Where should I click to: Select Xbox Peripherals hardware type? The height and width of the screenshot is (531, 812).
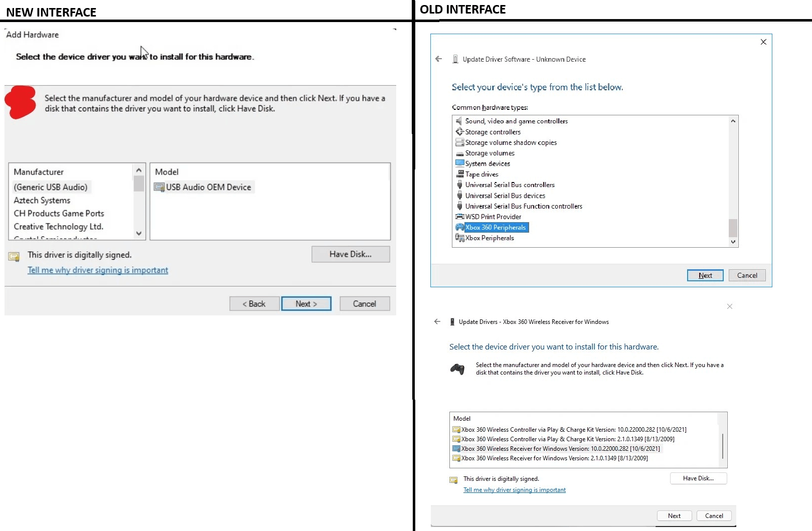(490, 238)
